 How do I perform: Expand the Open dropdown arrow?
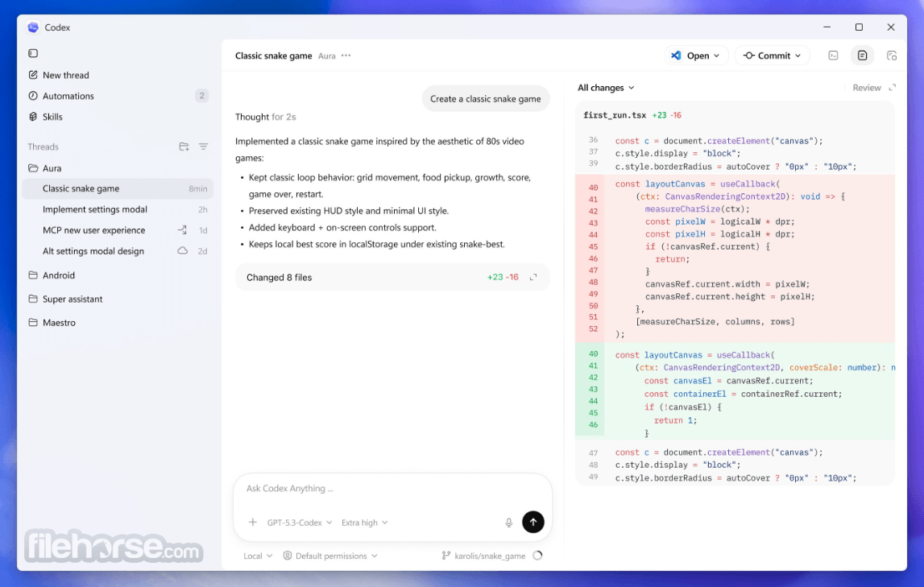[717, 56]
